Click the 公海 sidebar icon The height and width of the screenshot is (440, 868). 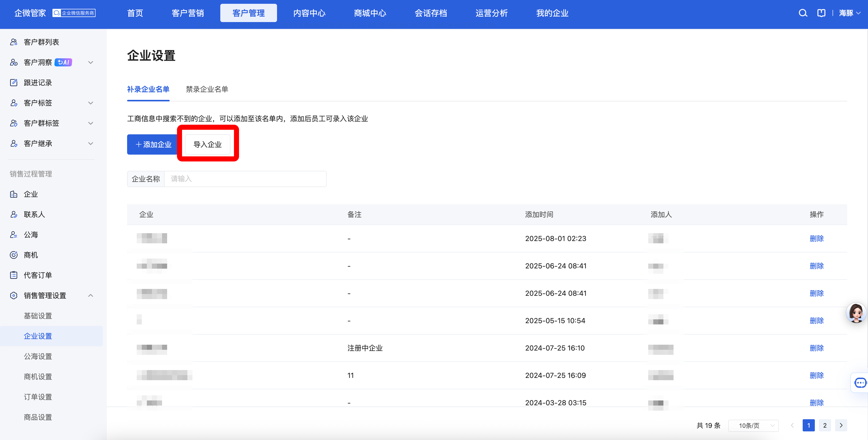pyautogui.click(x=13, y=235)
